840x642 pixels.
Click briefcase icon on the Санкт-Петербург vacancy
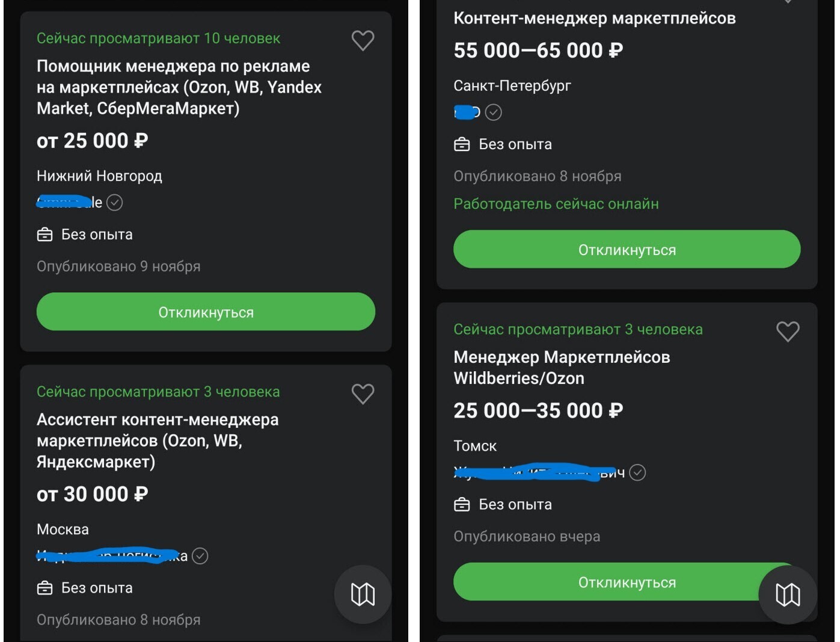[462, 144]
